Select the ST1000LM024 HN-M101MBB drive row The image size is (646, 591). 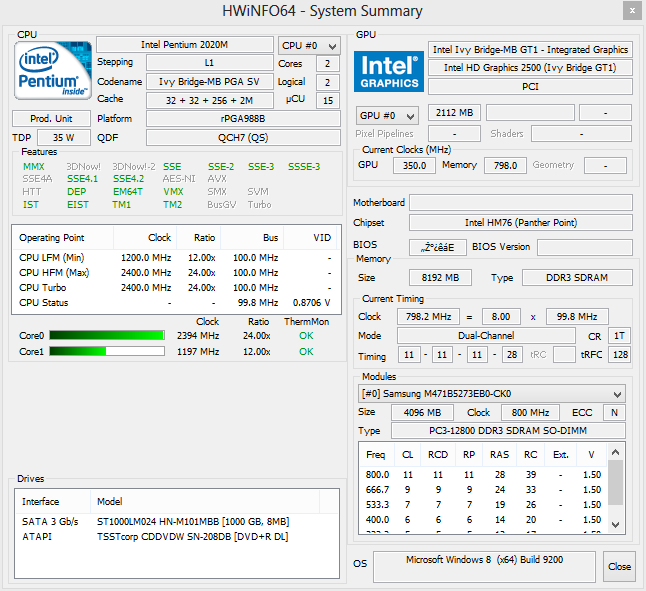click(x=177, y=522)
